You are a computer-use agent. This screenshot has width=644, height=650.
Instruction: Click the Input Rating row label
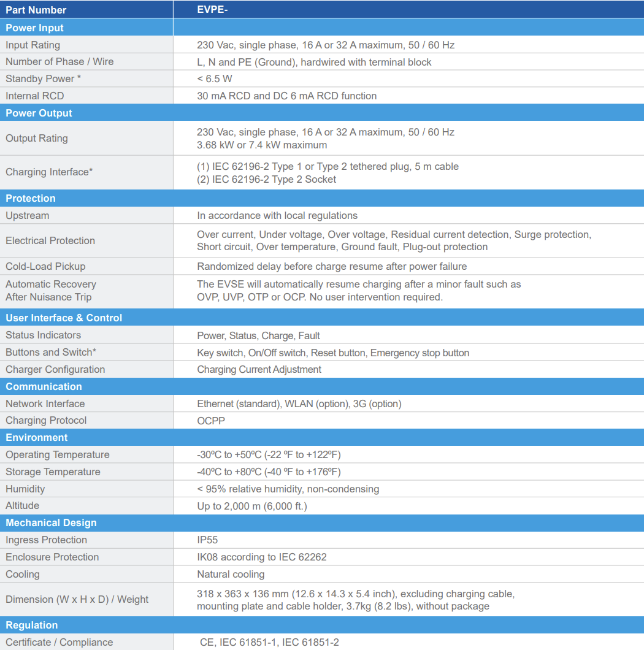click(x=33, y=45)
